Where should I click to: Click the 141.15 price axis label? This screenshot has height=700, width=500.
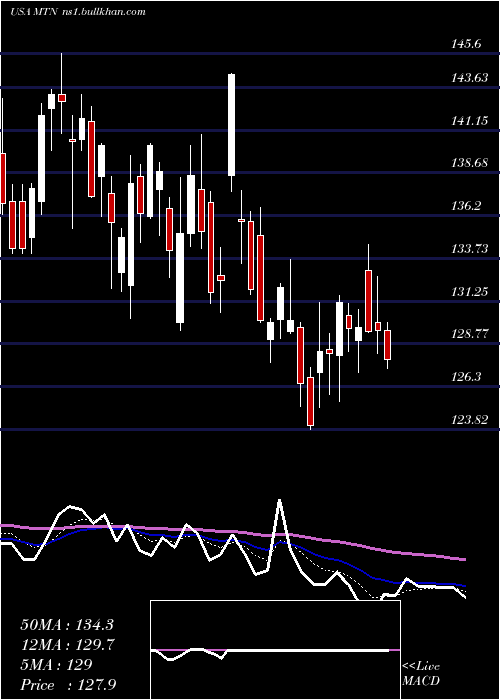coord(470,121)
